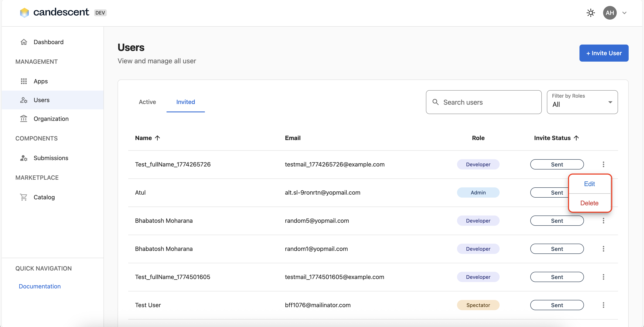This screenshot has width=644, height=327.
Task: Toggle the Invite Status sort arrow
Action: 576,138
